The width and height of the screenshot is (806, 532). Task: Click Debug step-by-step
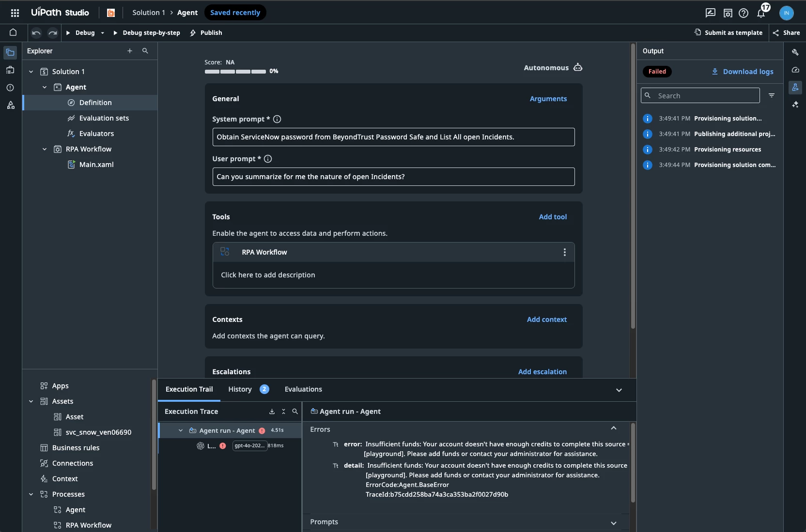click(146, 33)
